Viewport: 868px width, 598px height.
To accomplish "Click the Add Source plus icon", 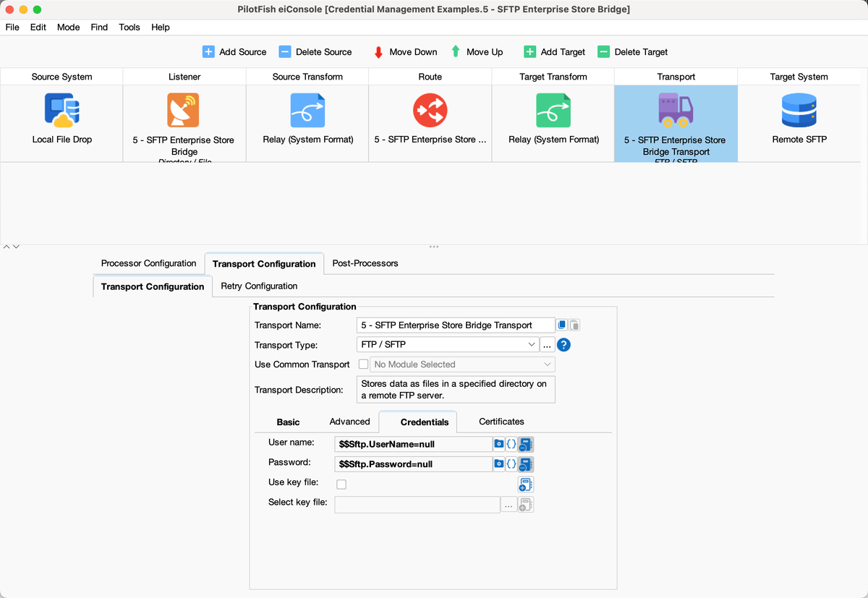I will tap(208, 52).
